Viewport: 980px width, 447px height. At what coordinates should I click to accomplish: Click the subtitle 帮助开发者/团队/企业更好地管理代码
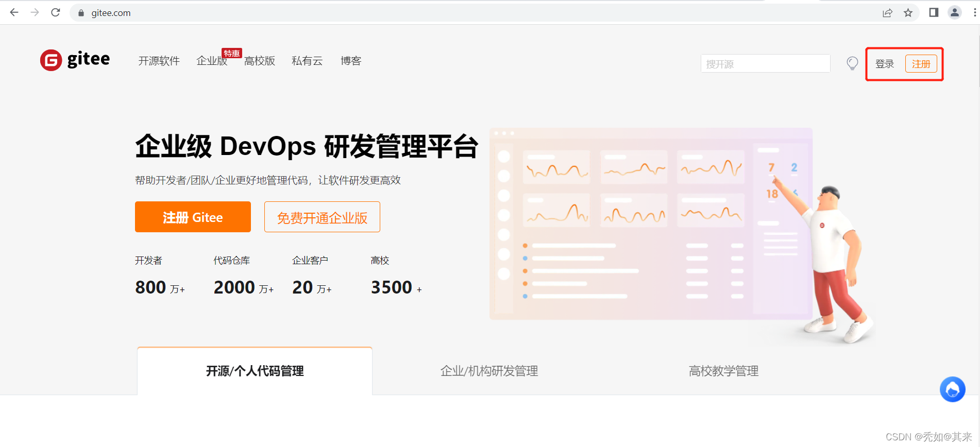pyautogui.click(x=268, y=180)
